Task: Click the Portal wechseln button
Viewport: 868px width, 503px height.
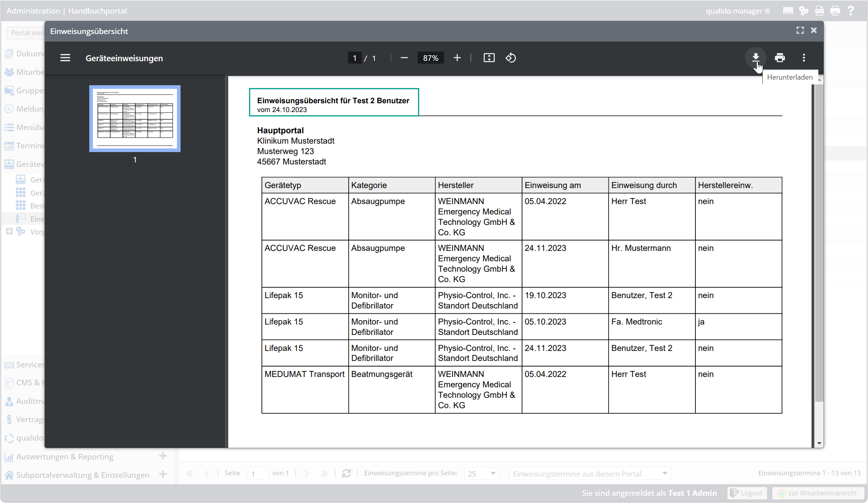Action: [26, 33]
